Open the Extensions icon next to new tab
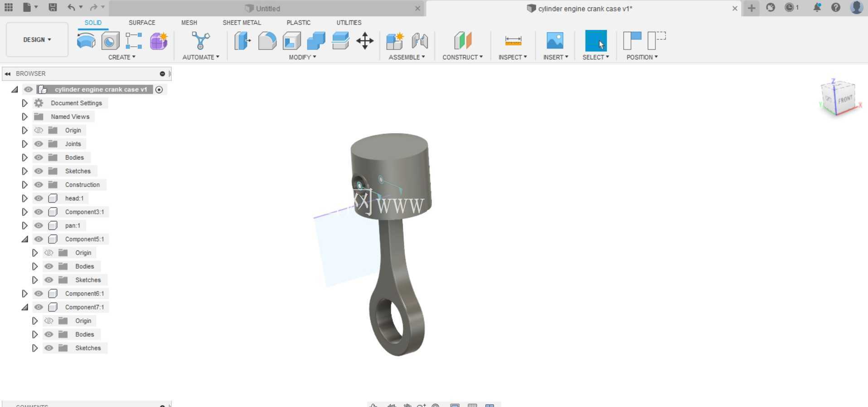The width and height of the screenshot is (868, 407). click(771, 7)
